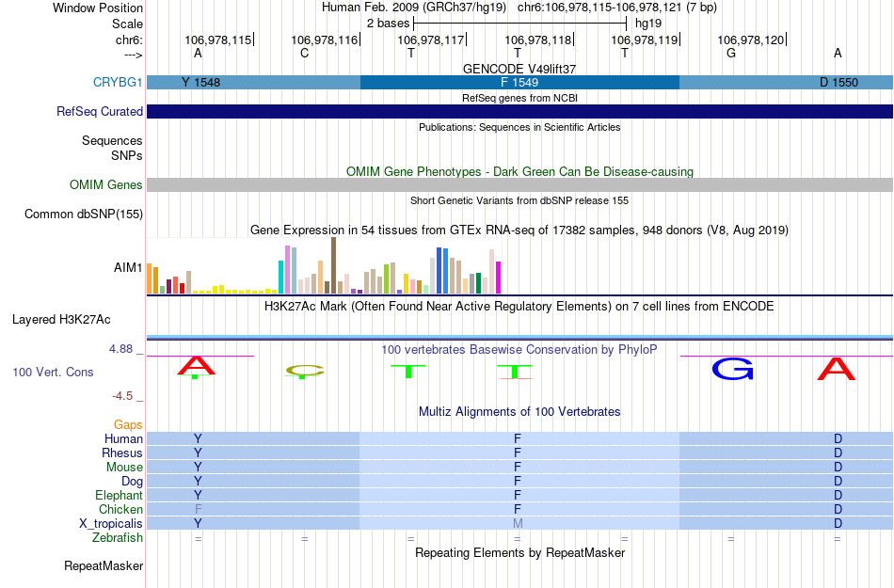Click the 106,978,120 position label
Viewport: 894px width, 588px height.
[750, 40]
